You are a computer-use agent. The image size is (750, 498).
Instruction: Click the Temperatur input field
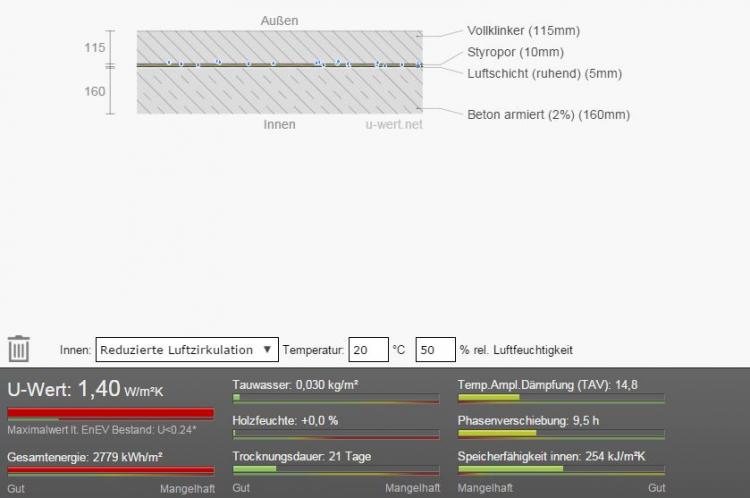coord(368,349)
